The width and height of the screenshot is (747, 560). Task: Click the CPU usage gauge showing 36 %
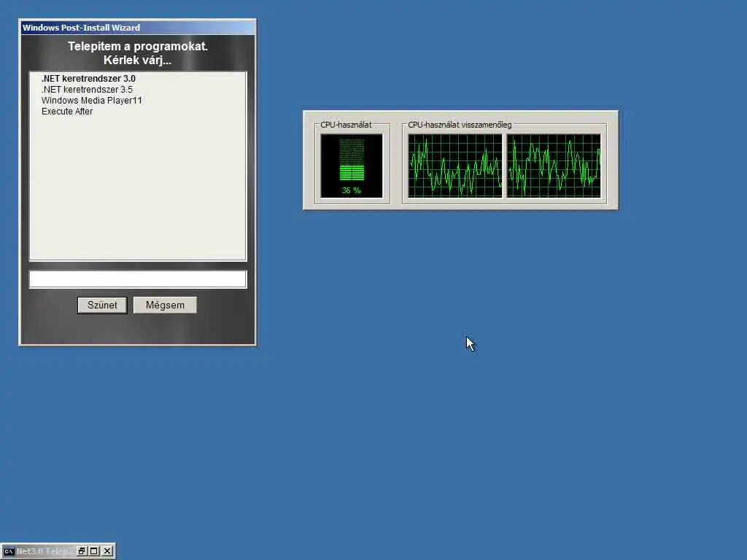pos(352,166)
